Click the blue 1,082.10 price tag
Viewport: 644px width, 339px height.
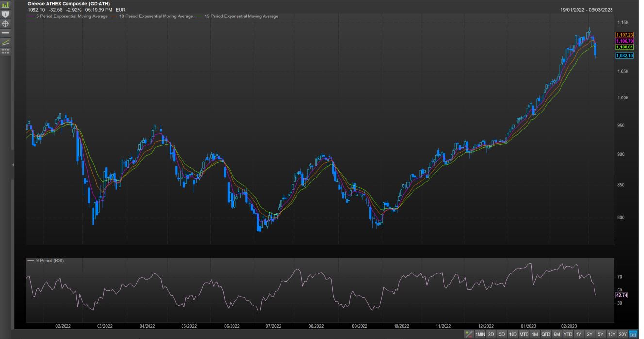[624, 56]
